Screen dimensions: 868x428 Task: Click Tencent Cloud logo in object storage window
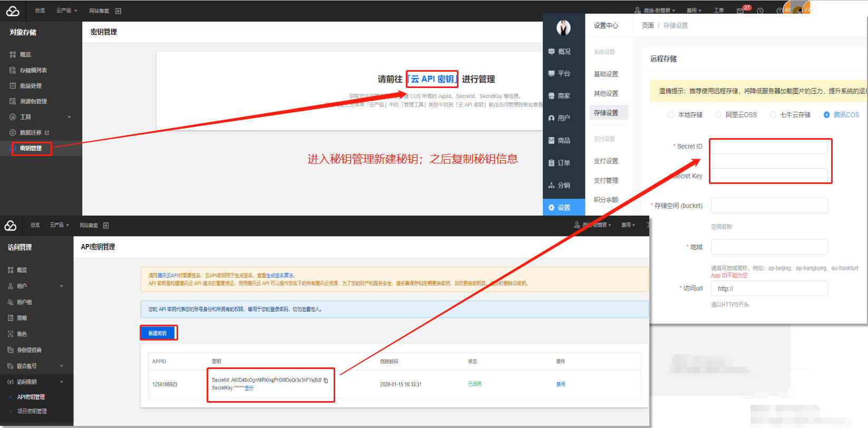(13, 11)
